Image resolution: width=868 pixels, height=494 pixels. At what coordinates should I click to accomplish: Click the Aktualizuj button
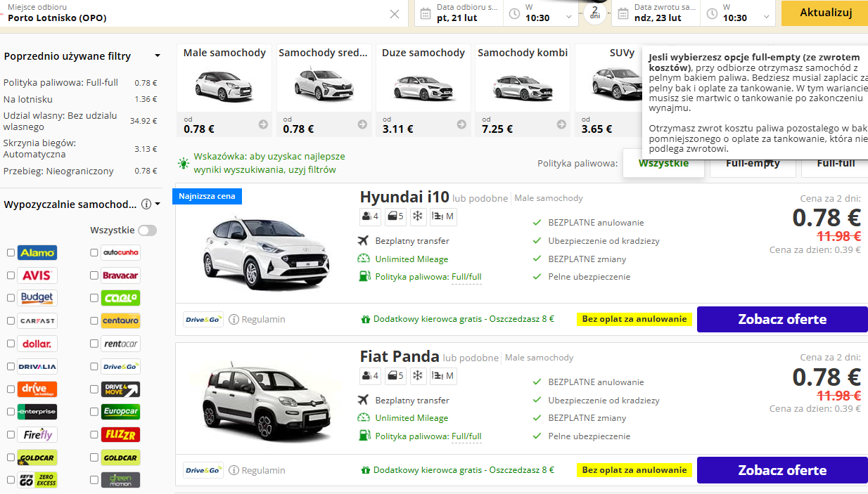(x=826, y=13)
